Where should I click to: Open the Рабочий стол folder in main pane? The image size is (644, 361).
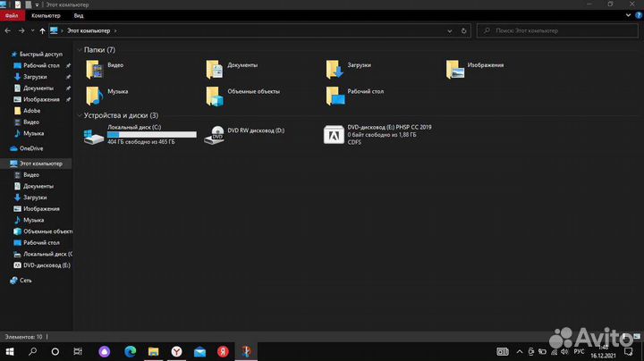pos(334,93)
